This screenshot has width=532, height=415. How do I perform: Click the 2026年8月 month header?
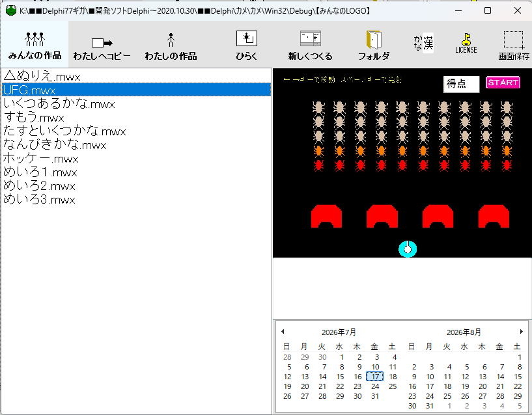(464, 332)
